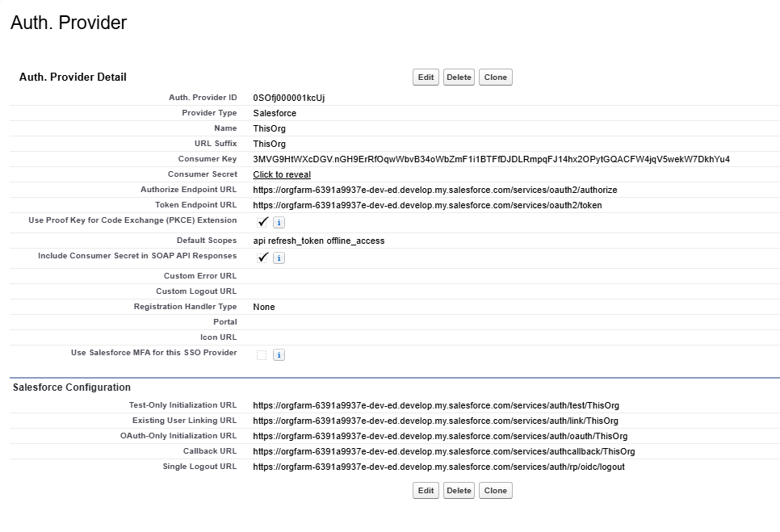Image resolution: width=780 pixels, height=532 pixels.
Task: Click the Test-Only Initialization URL value
Action: (435, 405)
